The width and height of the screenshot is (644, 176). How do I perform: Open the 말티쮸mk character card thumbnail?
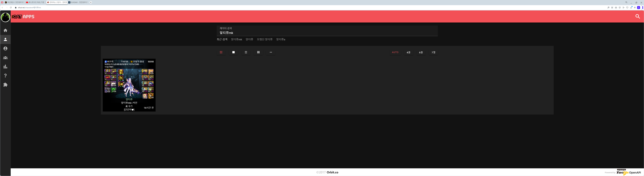click(129, 85)
